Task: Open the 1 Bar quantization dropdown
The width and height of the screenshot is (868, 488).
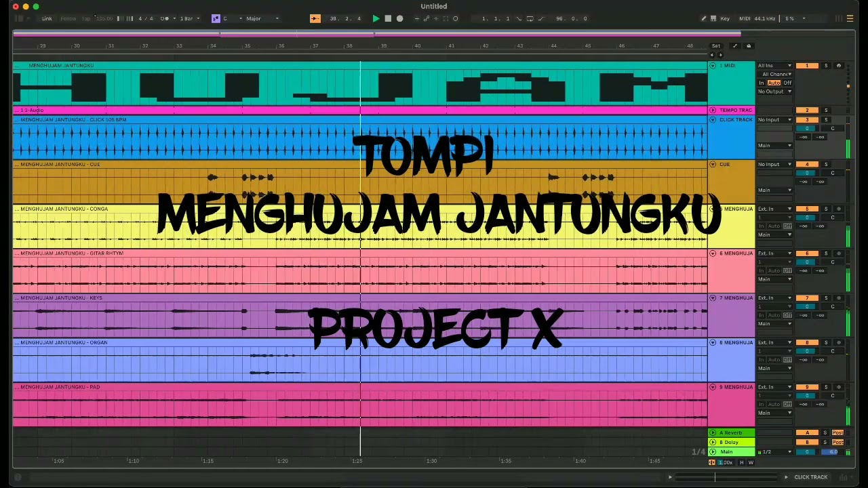Action: pos(189,18)
